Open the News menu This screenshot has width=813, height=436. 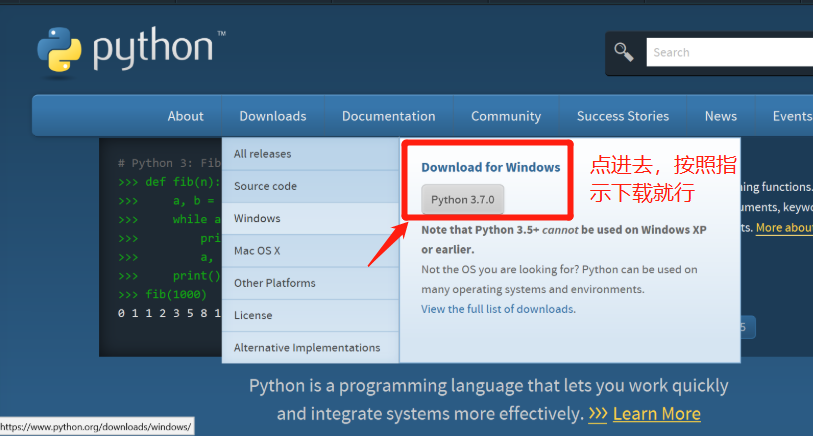721,116
